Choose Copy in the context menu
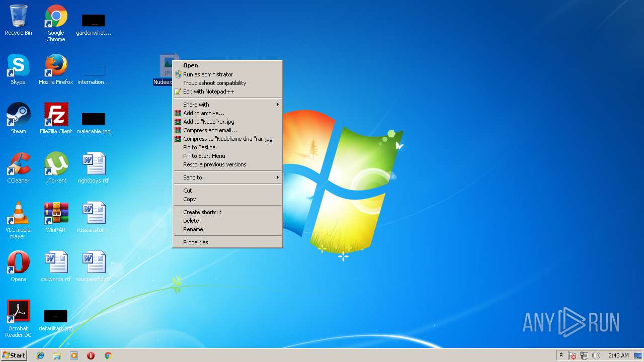The height and width of the screenshot is (362, 644). click(x=227, y=199)
